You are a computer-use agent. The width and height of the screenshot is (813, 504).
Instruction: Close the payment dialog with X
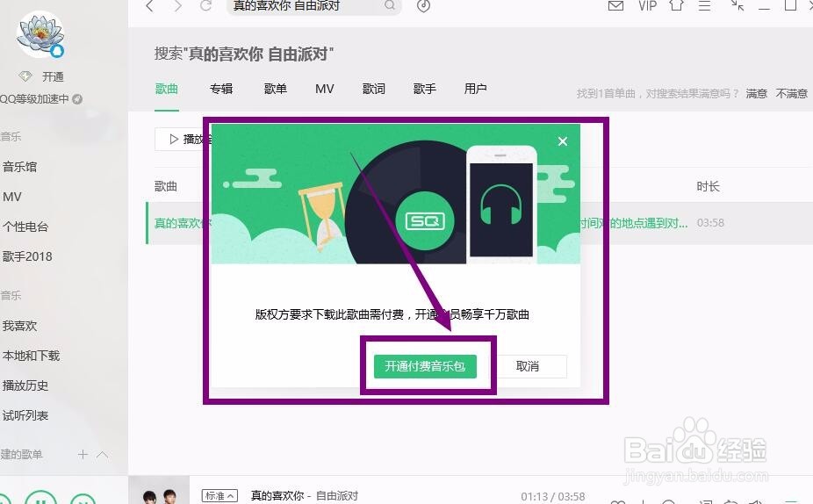[x=563, y=141]
